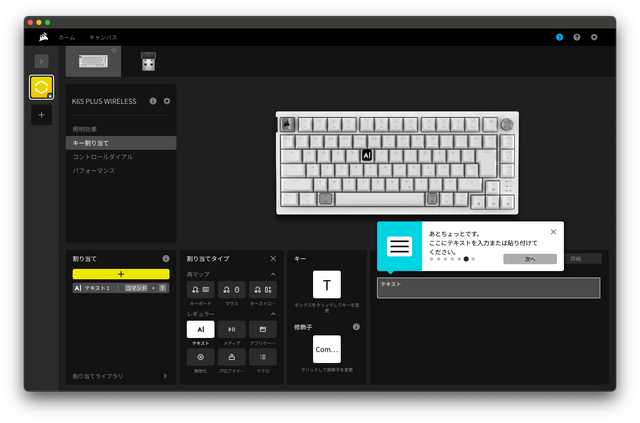Add a new assignment with yellow plus button

[x=121, y=273]
